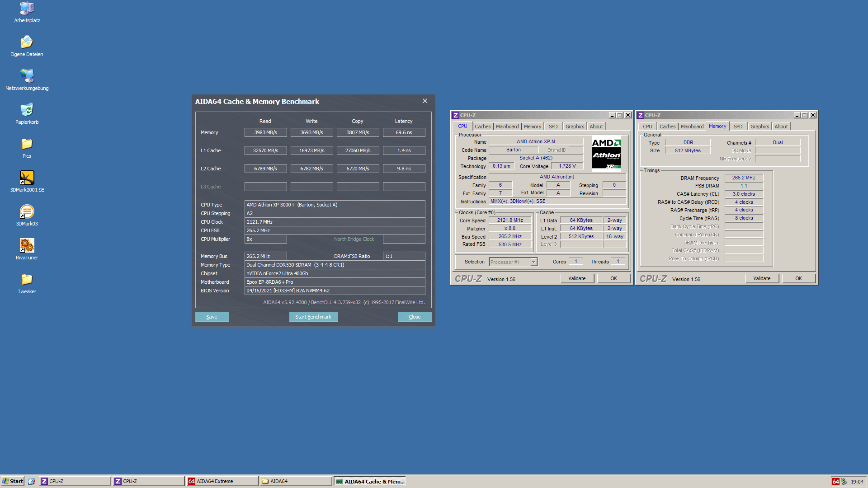The height and width of the screenshot is (488, 868).
Task: Open the Arbeitsplatz desktop icon
Action: [x=27, y=12]
